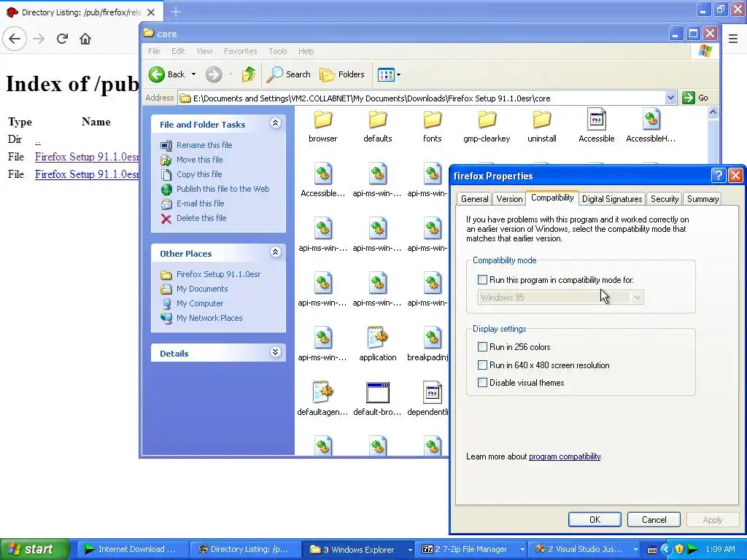
Task: Switch to Internet Download taskbar item
Action: [132, 550]
